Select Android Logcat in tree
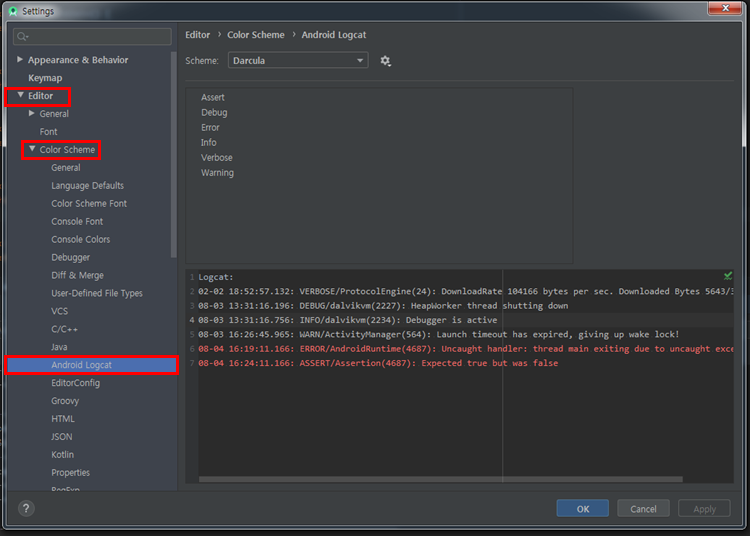 pos(92,365)
